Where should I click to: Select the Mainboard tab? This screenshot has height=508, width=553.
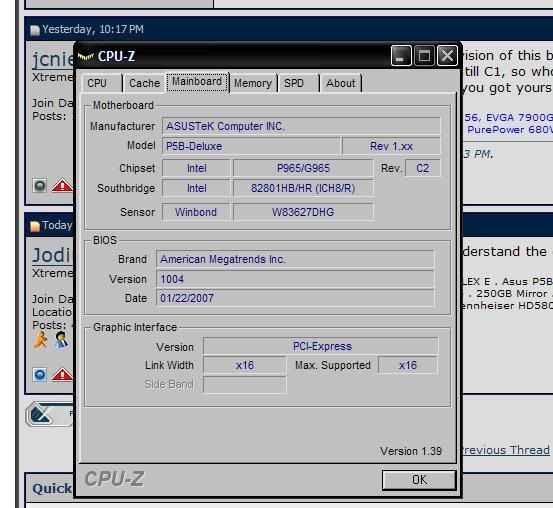click(x=197, y=82)
